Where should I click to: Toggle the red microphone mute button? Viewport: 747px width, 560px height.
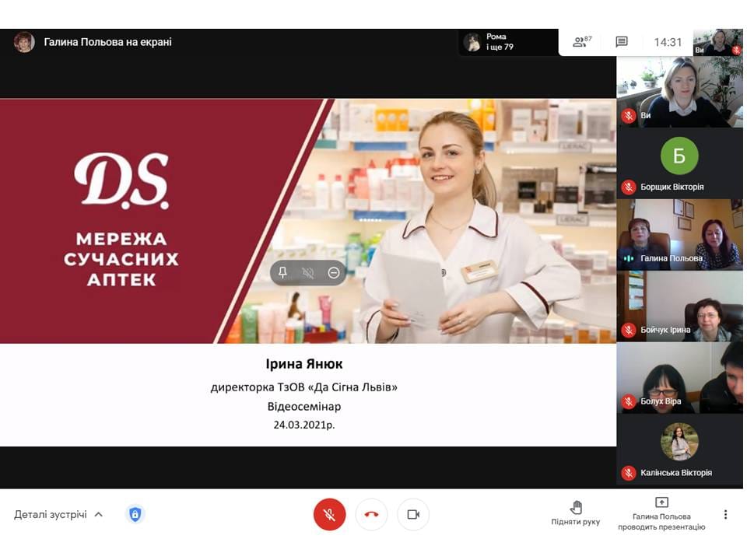coord(329,514)
